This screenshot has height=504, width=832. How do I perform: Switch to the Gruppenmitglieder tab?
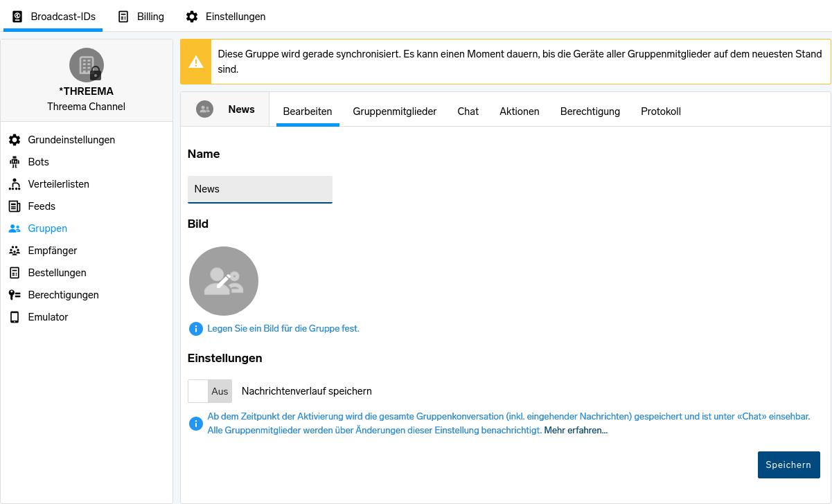(394, 111)
